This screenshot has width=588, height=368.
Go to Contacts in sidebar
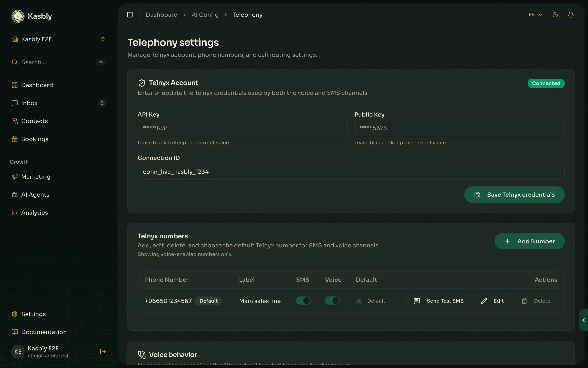59,121
